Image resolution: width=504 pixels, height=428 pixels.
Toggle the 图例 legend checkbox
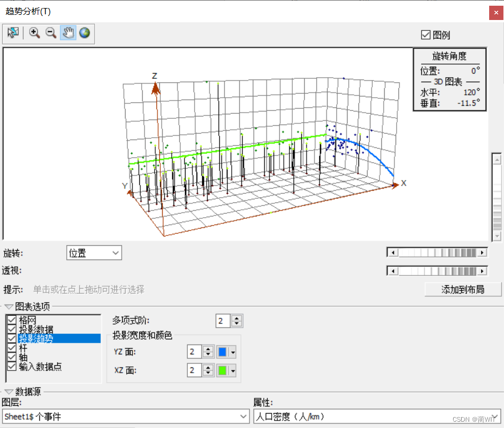(x=425, y=35)
